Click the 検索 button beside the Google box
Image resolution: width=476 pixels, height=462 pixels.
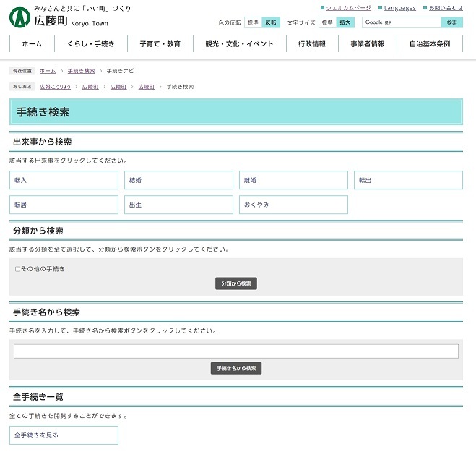point(451,22)
